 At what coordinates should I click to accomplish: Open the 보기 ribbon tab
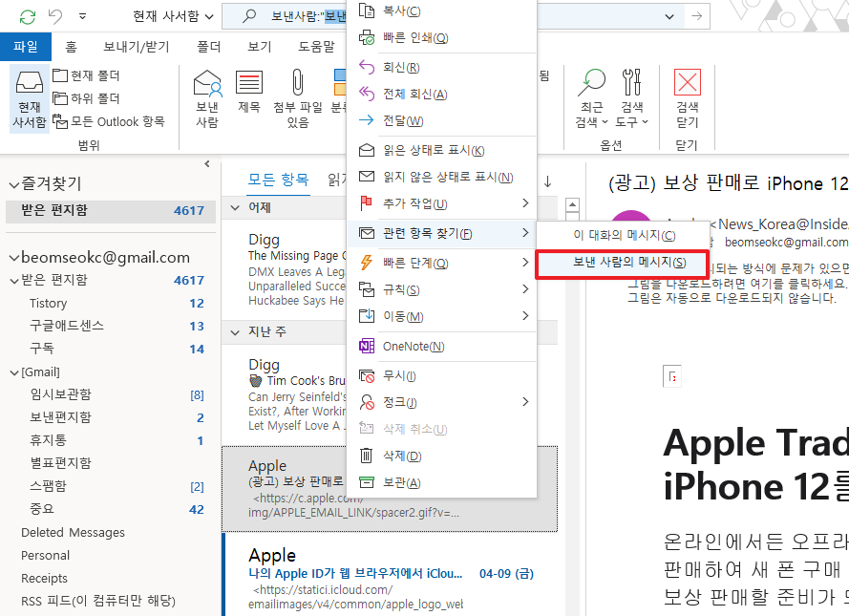coord(260,47)
